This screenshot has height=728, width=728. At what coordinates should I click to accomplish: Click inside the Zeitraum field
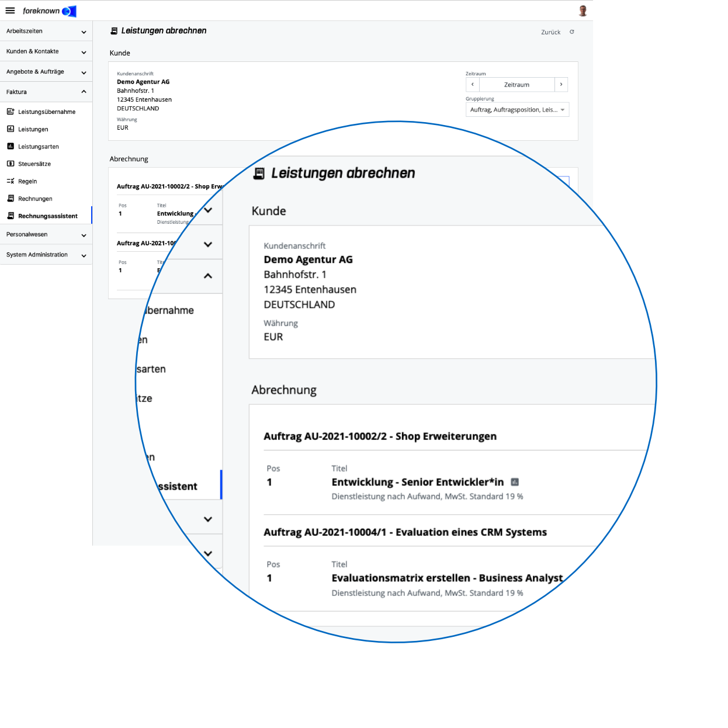click(x=516, y=84)
